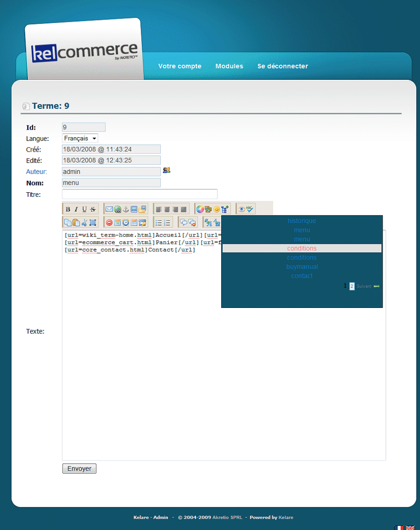
Task: Insert an anchor using the anchor icon
Action: [126, 209]
